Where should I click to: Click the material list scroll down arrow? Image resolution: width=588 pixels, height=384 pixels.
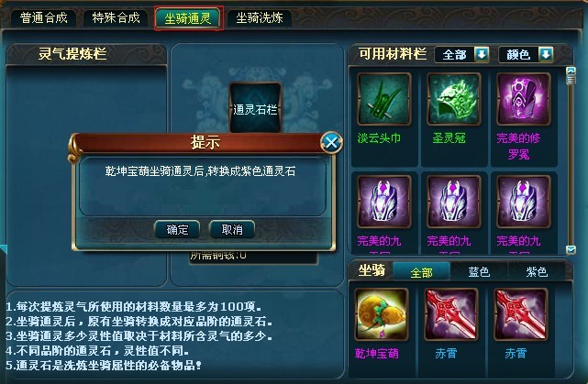coord(571,249)
